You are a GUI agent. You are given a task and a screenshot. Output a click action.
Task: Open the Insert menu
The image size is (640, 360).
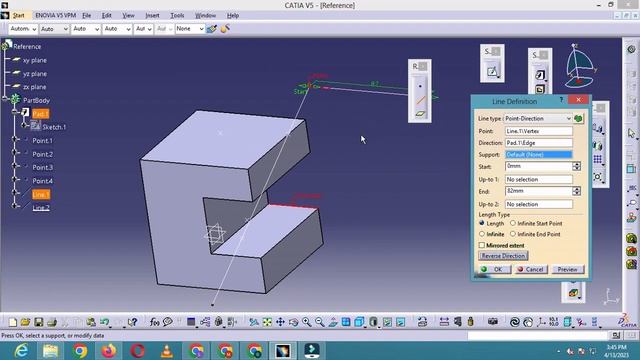[152, 16]
